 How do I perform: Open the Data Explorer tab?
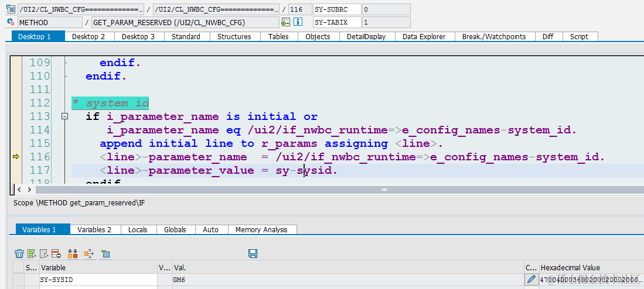424,36
